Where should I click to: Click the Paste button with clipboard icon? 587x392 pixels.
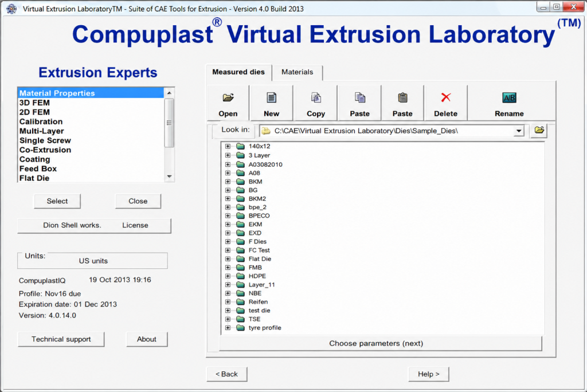click(x=402, y=98)
